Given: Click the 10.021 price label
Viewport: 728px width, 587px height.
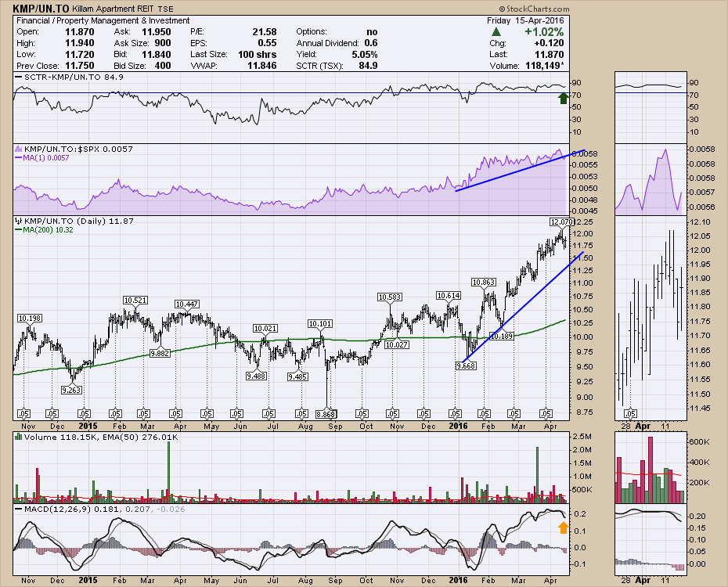Looking at the screenshot, I should click(265, 329).
